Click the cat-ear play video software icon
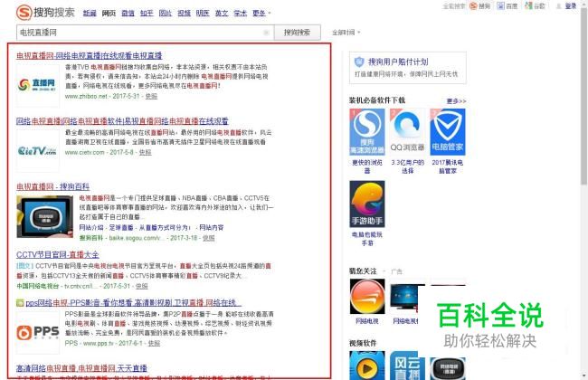This screenshot has height=380, width=588. [367, 366]
